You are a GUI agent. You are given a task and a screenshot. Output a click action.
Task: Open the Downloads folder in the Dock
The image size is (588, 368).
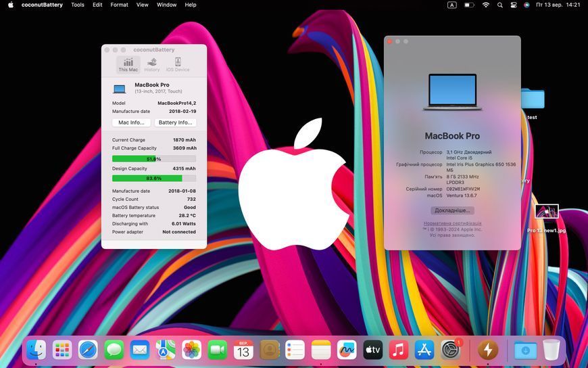525,350
